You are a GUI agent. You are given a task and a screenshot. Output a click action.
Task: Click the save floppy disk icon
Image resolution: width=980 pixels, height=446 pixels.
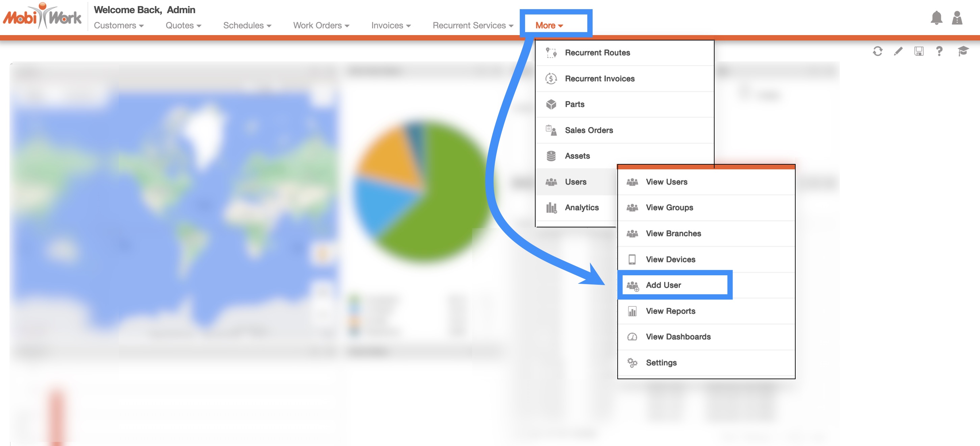(919, 51)
